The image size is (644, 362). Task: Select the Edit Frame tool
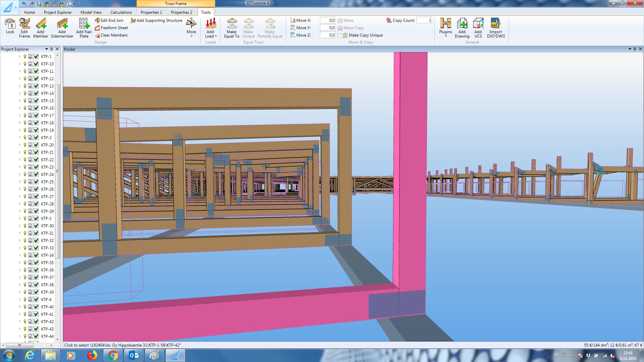24,23
